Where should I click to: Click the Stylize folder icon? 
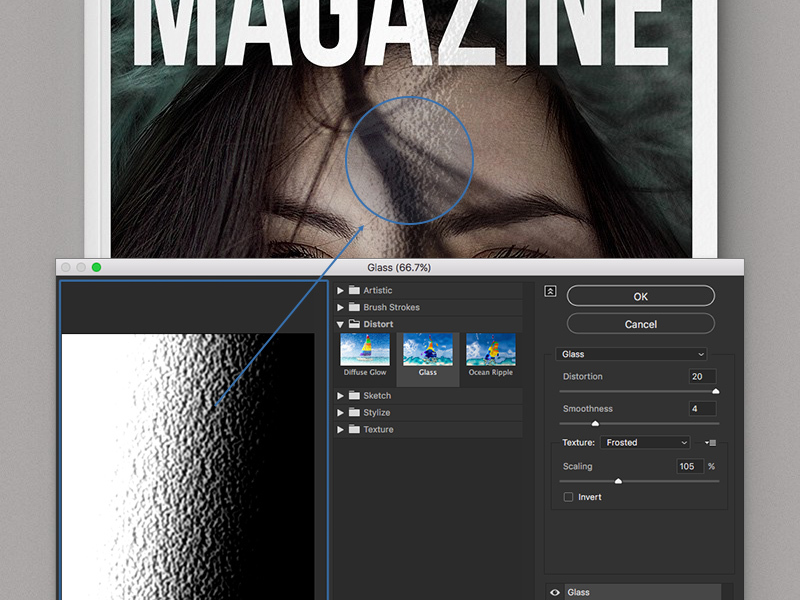pyautogui.click(x=354, y=413)
